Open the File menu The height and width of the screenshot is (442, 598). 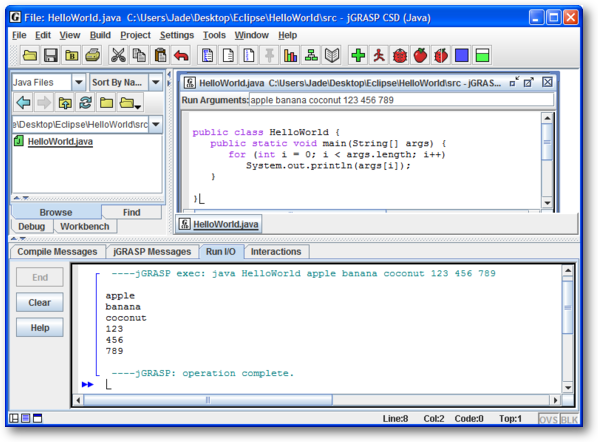pos(19,35)
